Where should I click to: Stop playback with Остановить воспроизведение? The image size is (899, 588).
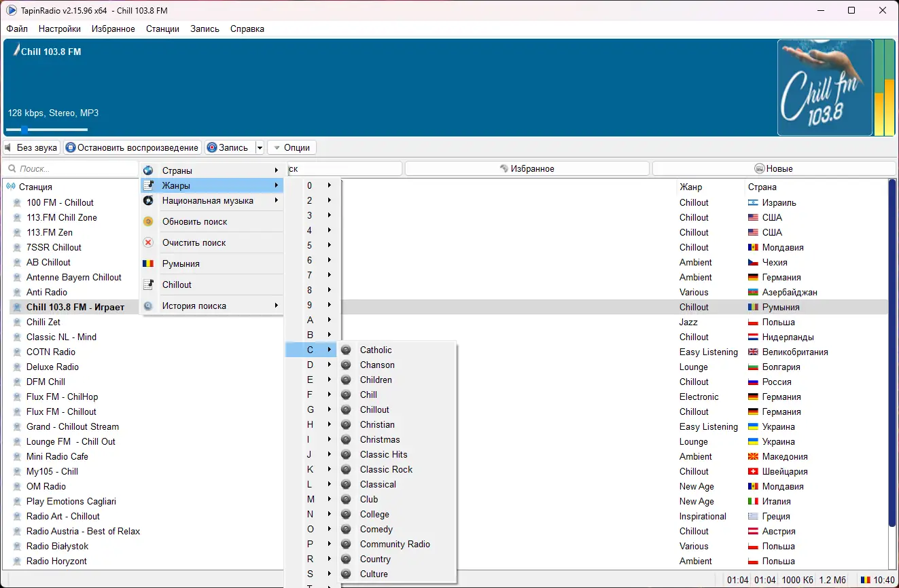(x=133, y=147)
